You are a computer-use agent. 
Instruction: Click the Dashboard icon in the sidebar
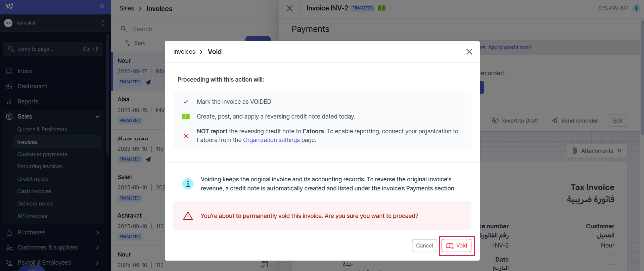pos(9,86)
